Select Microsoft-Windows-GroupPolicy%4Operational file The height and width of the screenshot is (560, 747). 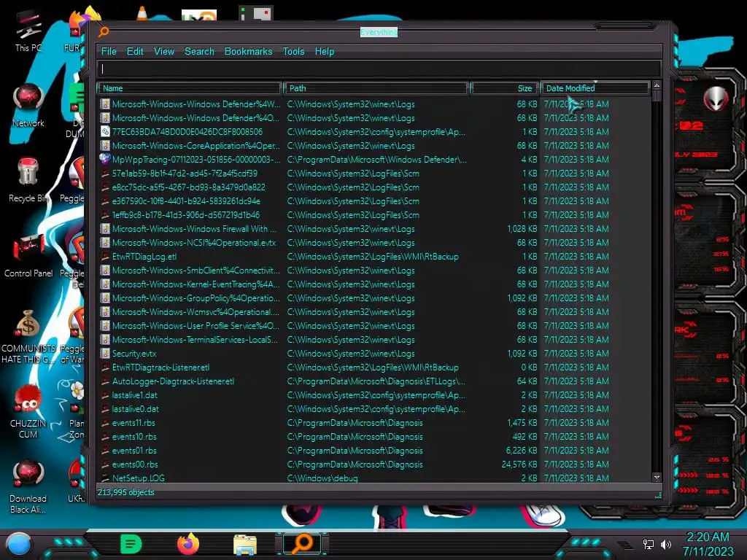[x=196, y=297]
